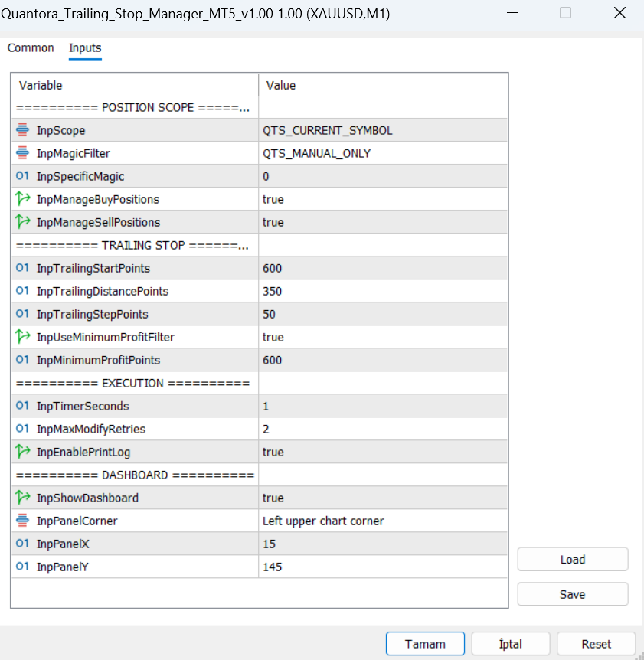The width and height of the screenshot is (644, 660).
Task: Click the boolean icon for InpEnablePrintLog
Action: (x=23, y=452)
